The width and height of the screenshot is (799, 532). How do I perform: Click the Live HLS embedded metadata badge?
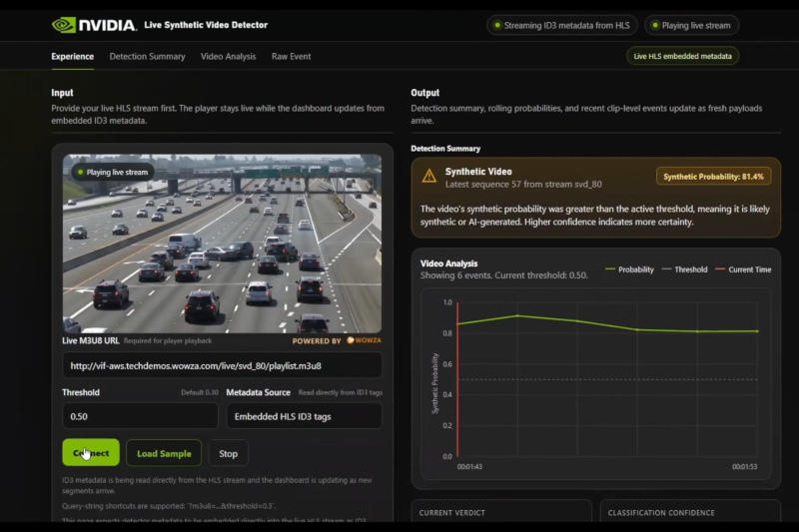pyautogui.click(x=682, y=56)
